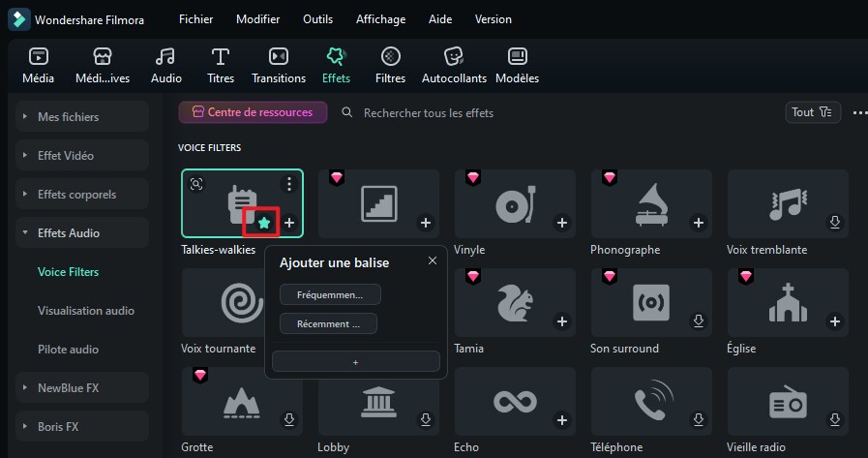Add the staircase premium effect with plus
Image resolution: width=868 pixels, height=458 pixels.
(425, 223)
